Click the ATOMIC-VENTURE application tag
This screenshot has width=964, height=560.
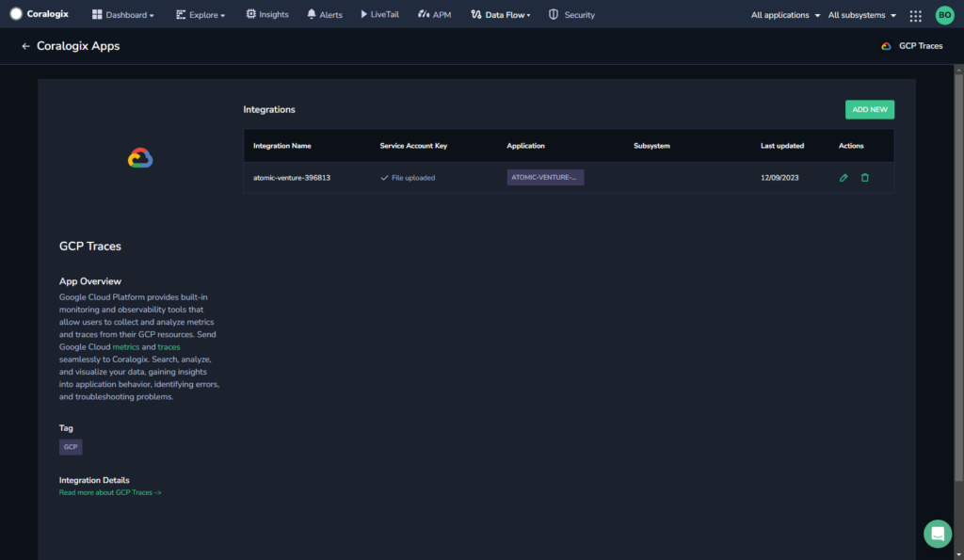point(545,177)
